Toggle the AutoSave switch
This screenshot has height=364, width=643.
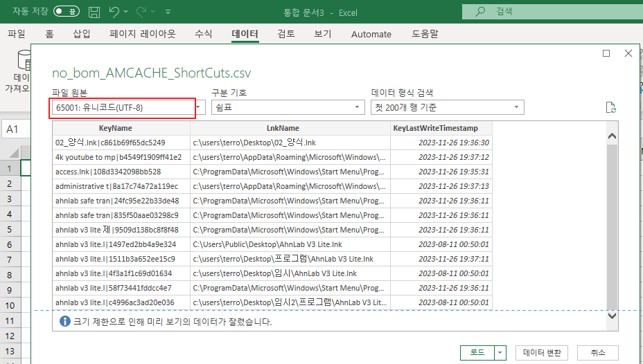[66, 12]
